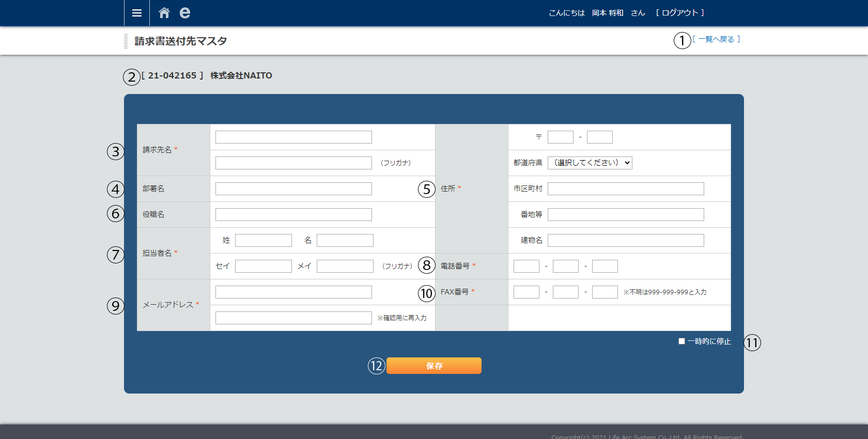Focus the 姓 surname input box
Viewport: 868px width, 439px height.
263,240
